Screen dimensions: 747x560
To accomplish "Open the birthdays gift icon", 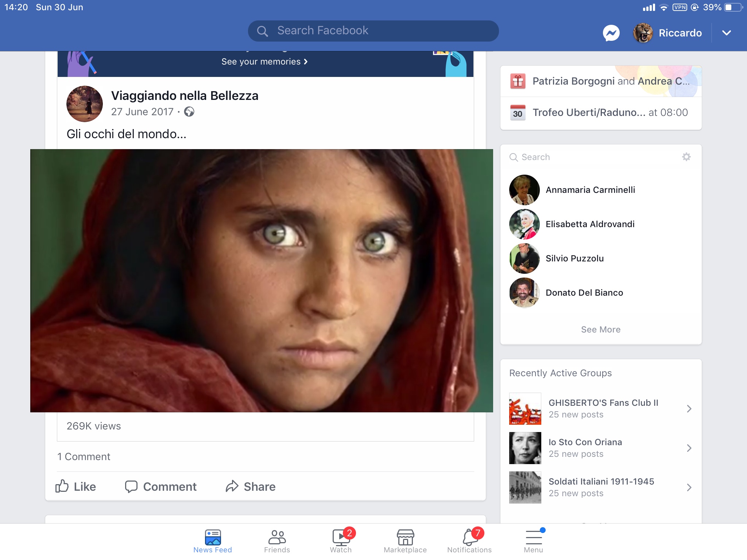I will [x=518, y=81].
